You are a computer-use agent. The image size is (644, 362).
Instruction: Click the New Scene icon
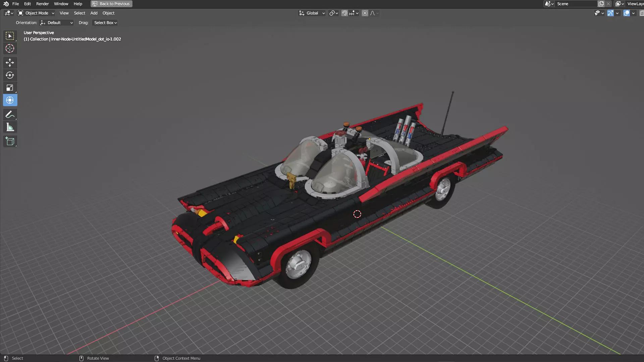pos(601,4)
